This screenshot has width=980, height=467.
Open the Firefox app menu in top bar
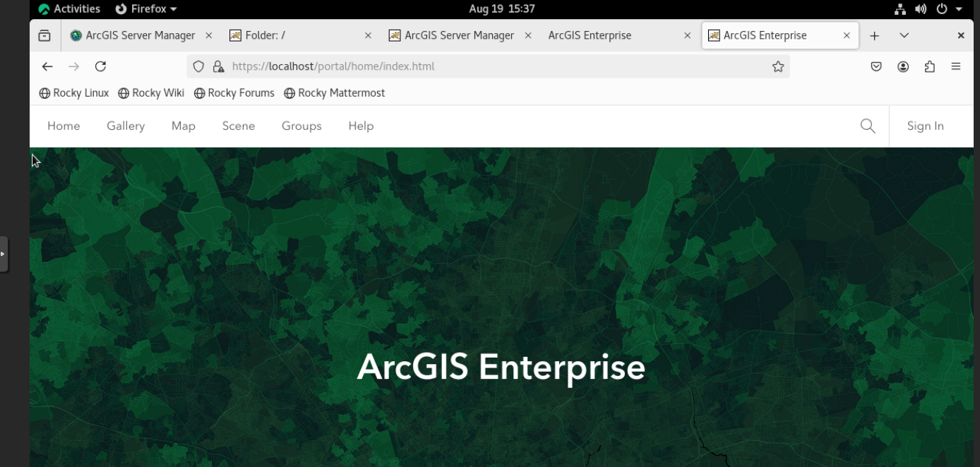tap(145, 9)
